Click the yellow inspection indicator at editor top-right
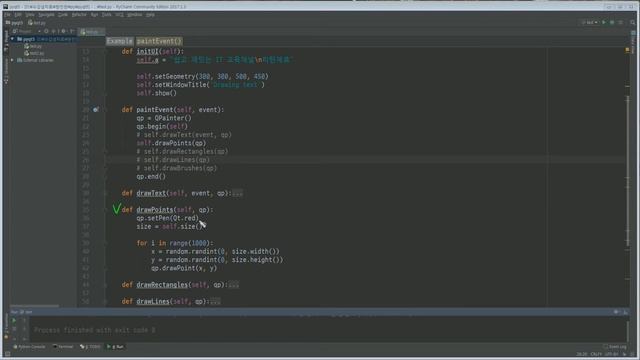640x360 pixels. pyautogui.click(x=627, y=50)
